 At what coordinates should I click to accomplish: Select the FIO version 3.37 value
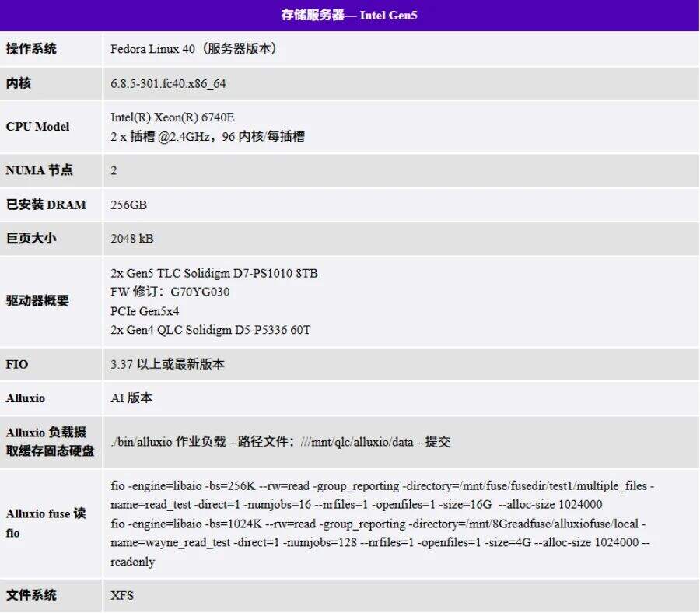168,364
